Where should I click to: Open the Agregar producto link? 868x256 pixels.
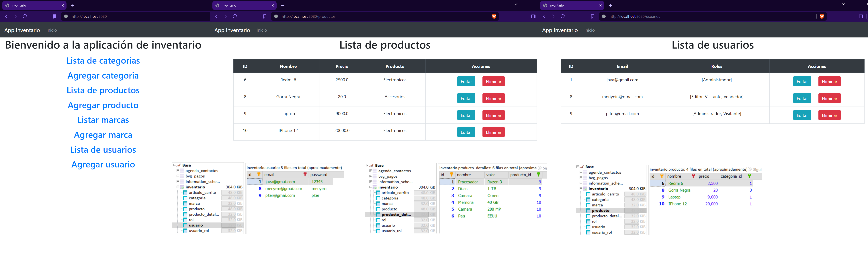coord(103,105)
